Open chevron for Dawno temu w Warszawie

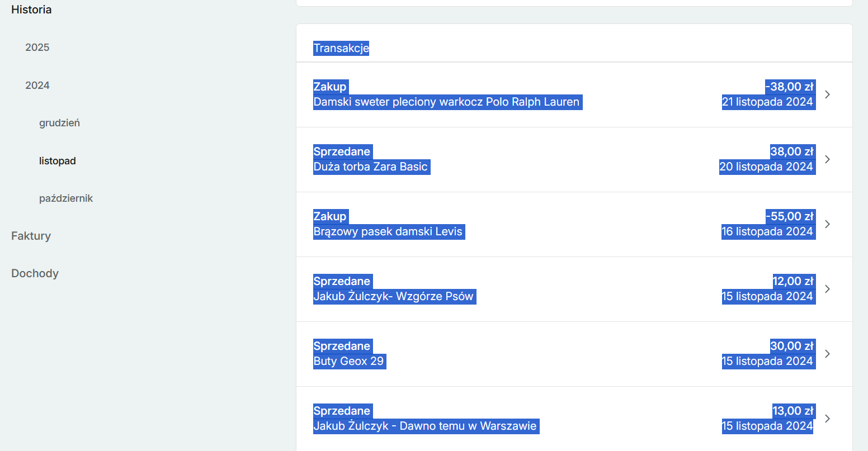[x=827, y=419]
